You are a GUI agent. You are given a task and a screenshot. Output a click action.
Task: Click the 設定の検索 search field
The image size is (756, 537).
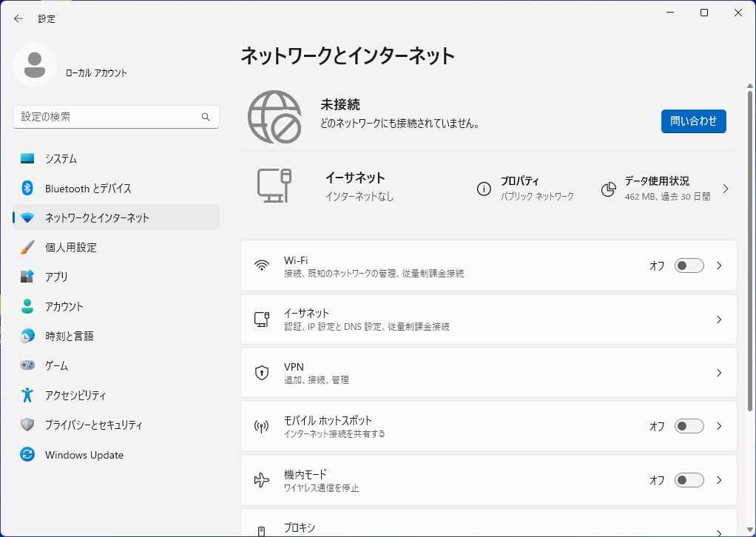click(116, 117)
